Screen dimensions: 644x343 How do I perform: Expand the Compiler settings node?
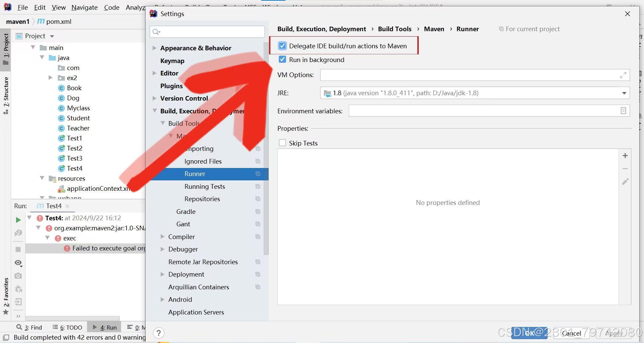[162, 237]
